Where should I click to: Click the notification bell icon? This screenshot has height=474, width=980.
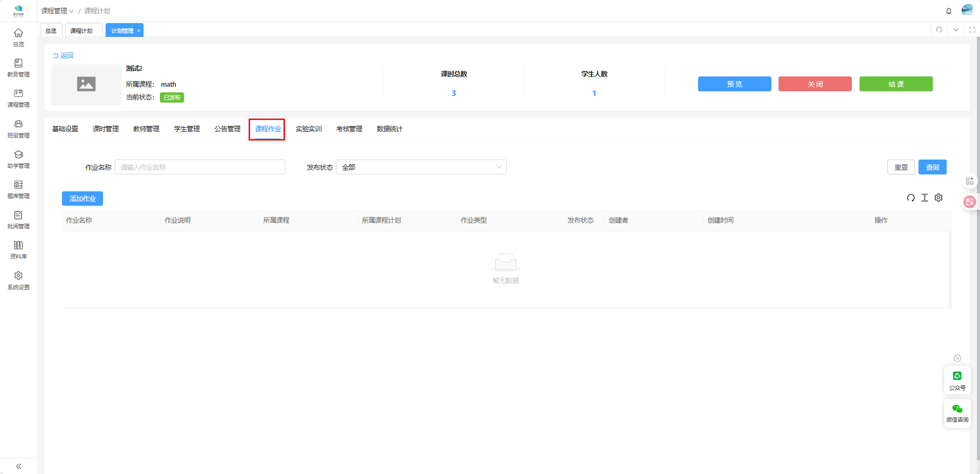point(949,11)
